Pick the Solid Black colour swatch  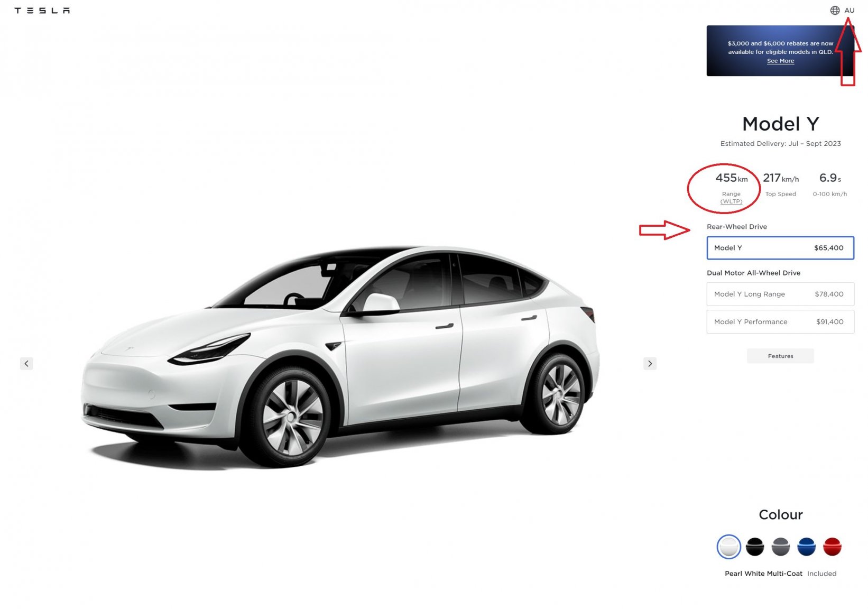click(755, 547)
